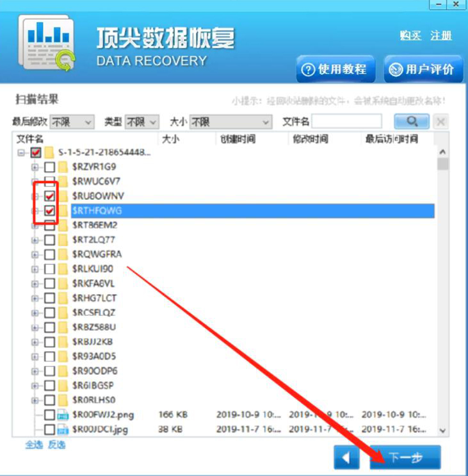Sort by 创建时间 column header
The width and height of the screenshot is (468, 476).
coord(252,139)
